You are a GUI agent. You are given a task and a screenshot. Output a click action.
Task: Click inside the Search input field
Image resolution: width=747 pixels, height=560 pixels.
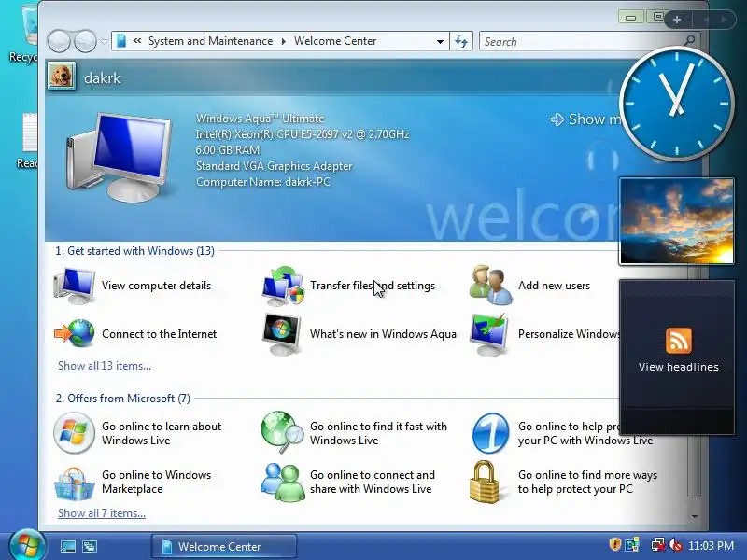tap(581, 42)
